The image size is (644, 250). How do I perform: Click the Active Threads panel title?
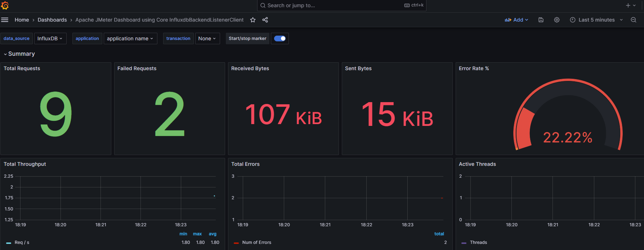[x=477, y=164]
